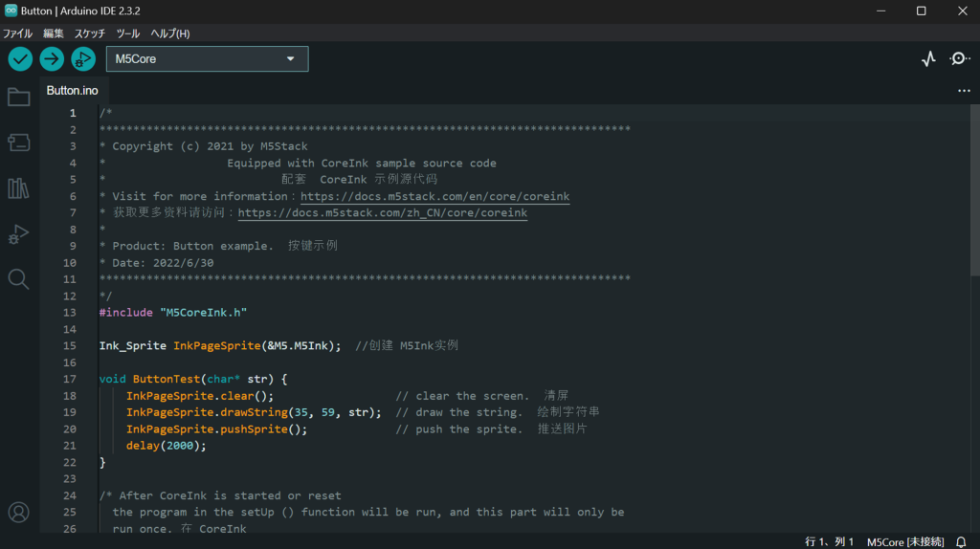Click line number 17 in the gutter
980x549 pixels.
(x=69, y=379)
